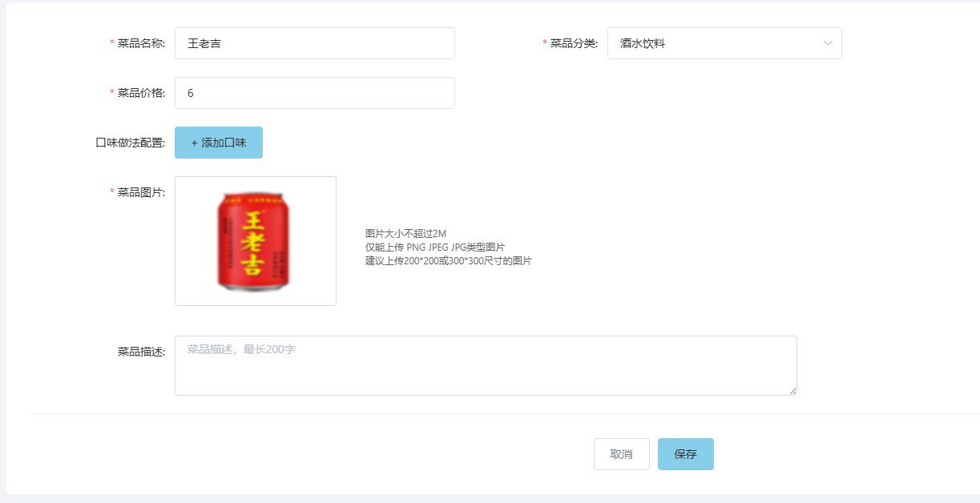Screen dimensions: 980x503
Task: Click the chevron arrow in the category selector
Action: point(828,43)
